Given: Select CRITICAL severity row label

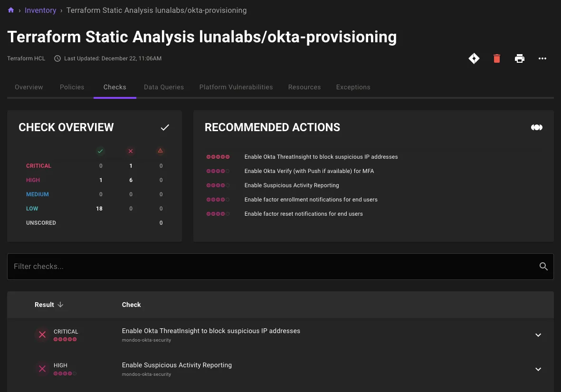Looking at the screenshot, I should [x=38, y=166].
